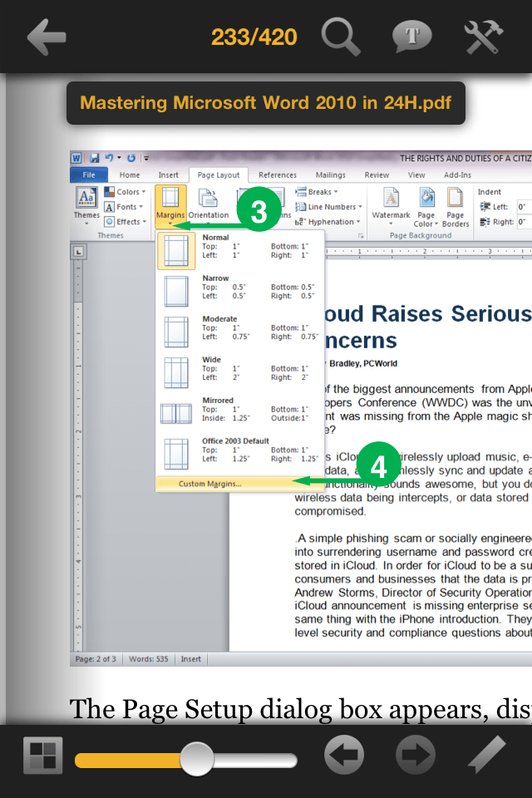Click the Words: 535 status indicator
The image size is (532, 798).
coord(148,659)
